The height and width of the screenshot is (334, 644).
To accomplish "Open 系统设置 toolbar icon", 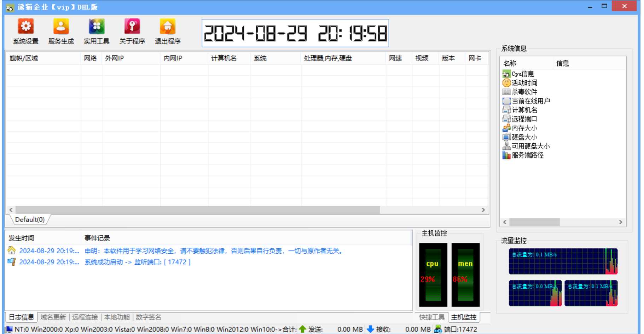I will point(25,27).
